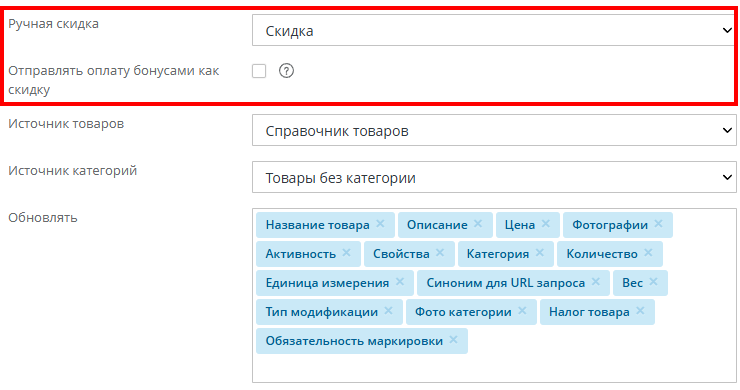Remove the "Вес" tag
This screenshot has width=740, height=390.
(x=653, y=282)
